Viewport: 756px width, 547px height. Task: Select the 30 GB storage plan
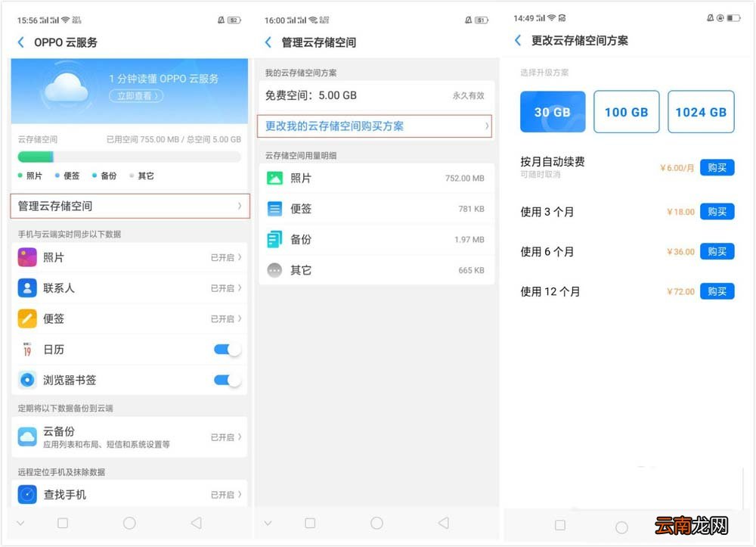(x=553, y=112)
